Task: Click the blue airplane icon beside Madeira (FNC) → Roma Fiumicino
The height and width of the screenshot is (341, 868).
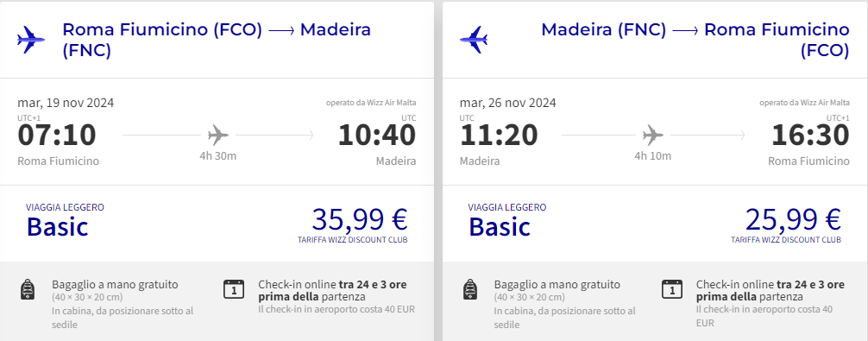Action: pos(474,40)
